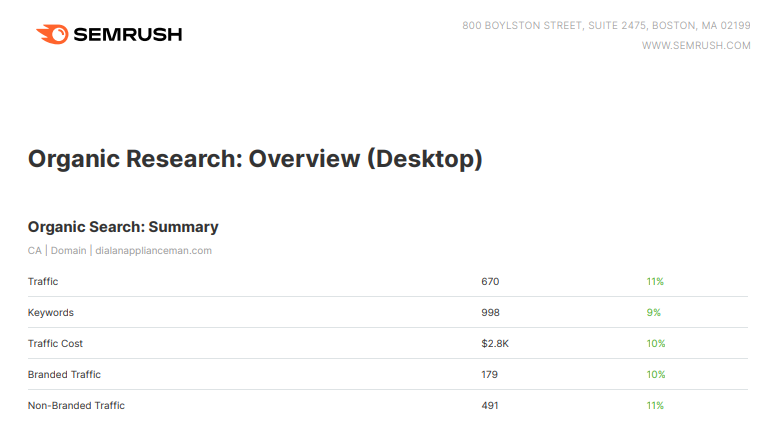This screenshot has width=782, height=434.
Task: Select the Organic Research: Overview (Desktop) title
Action: [255, 159]
